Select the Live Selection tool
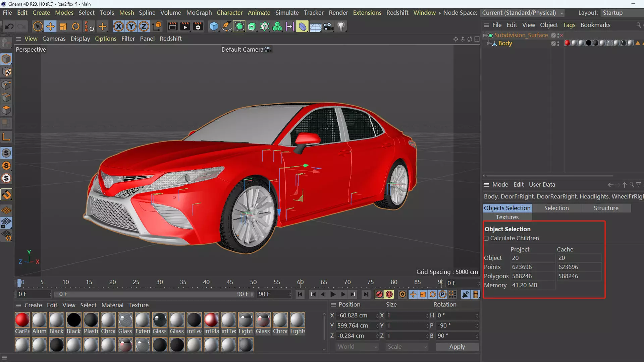The height and width of the screenshot is (362, 644). (x=38, y=26)
